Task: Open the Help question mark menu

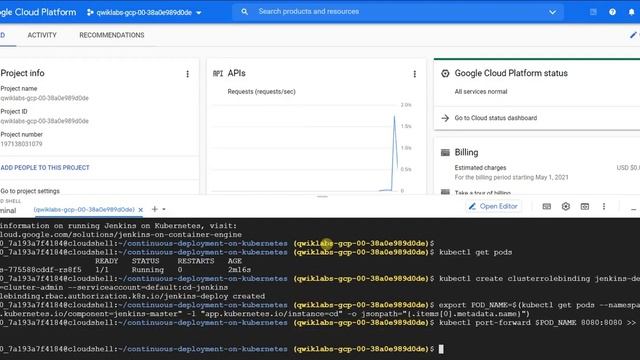Action: (612, 12)
